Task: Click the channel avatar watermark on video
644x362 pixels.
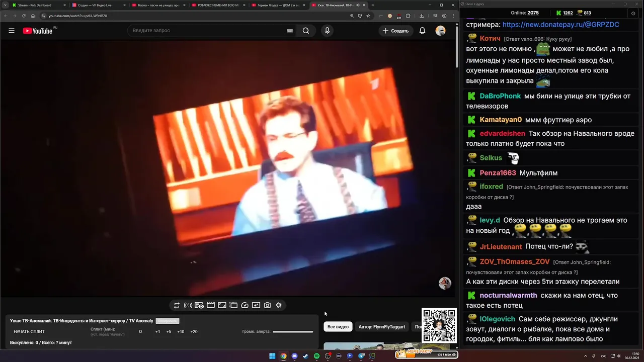Action: pos(445,283)
